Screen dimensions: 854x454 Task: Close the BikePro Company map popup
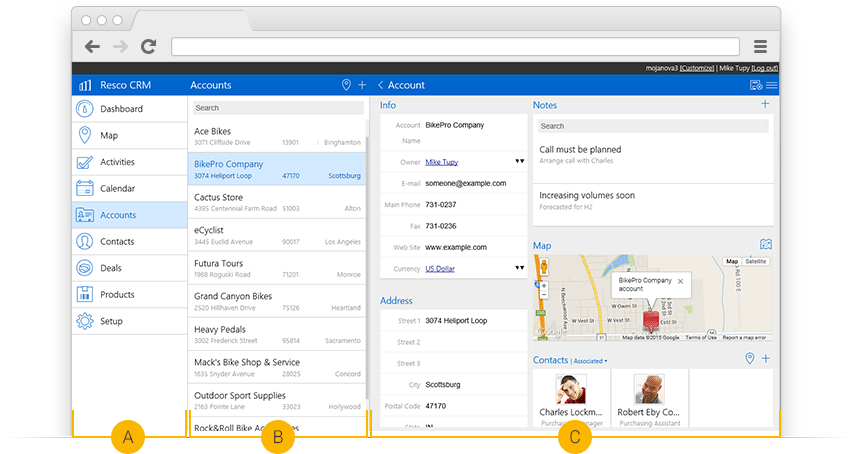click(680, 281)
